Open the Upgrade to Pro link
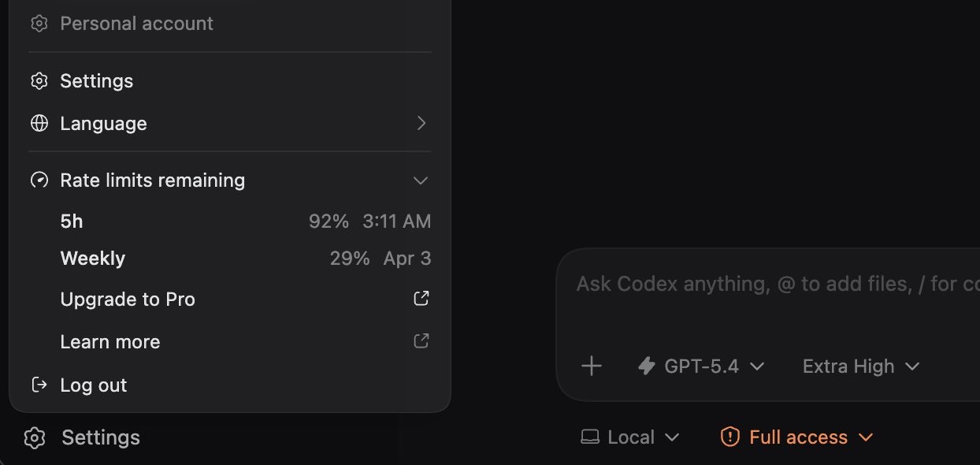This screenshot has width=980, height=465. 128,299
